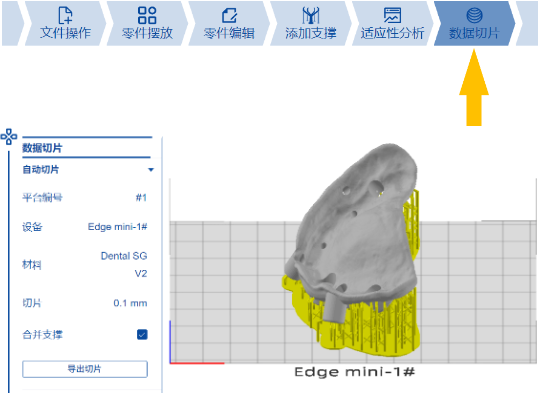Screen dimensions: 540x393
Task: Click the 导出切片 button
Action: 85,369
